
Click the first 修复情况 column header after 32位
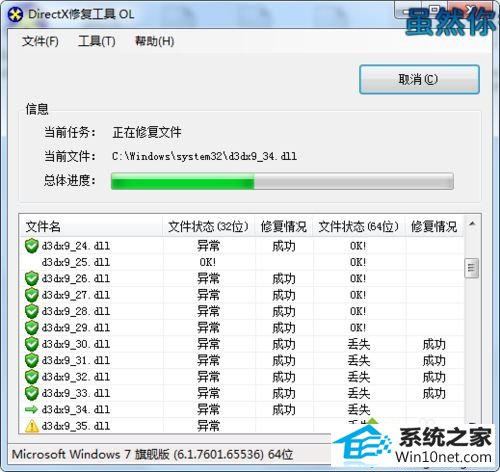pos(284,227)
